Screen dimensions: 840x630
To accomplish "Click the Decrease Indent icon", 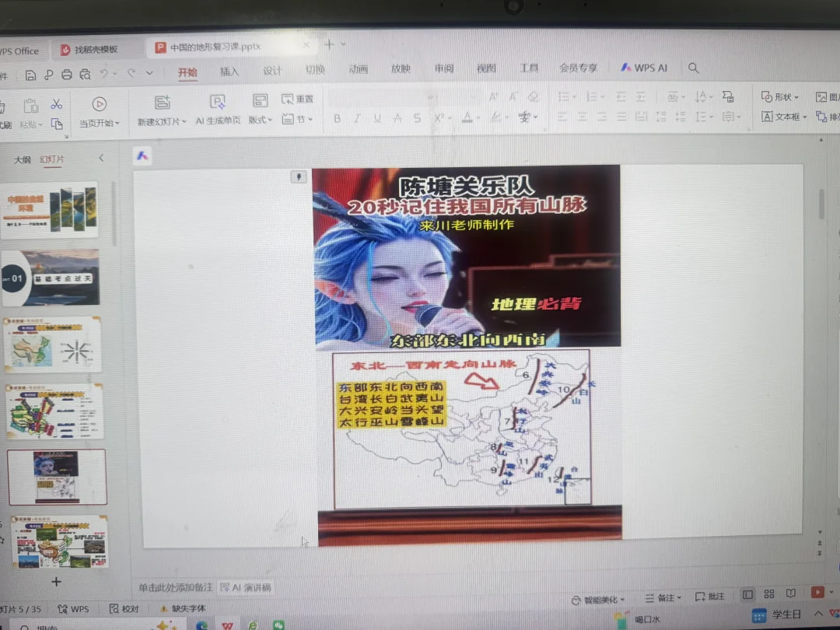I will tap(621, 97).
